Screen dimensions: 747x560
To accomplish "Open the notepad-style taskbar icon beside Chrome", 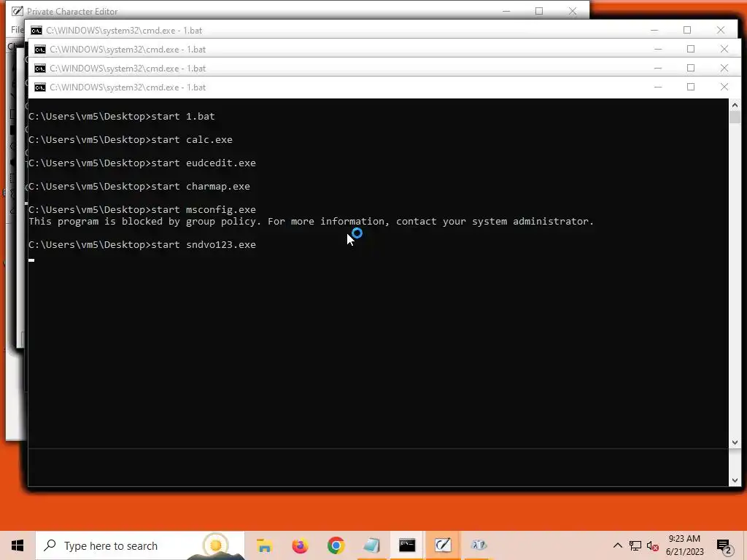I will [371, 545].
